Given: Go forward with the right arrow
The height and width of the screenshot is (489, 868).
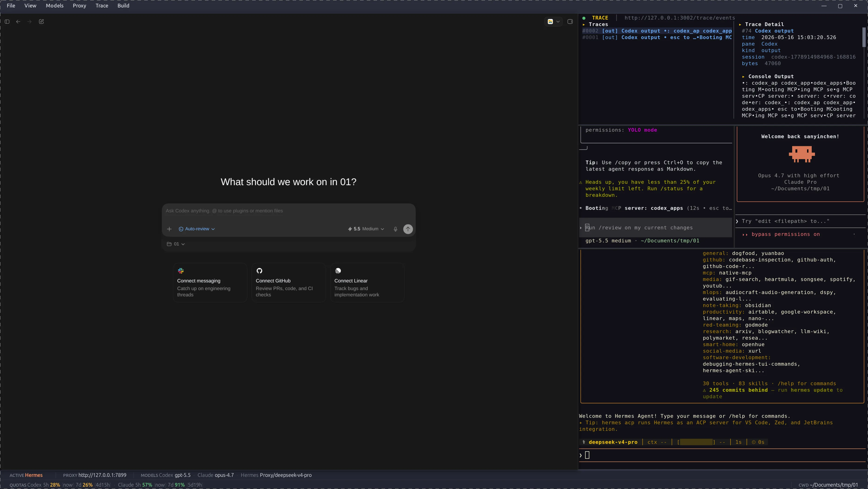Looking at the screenshot, I should [30, 22].
